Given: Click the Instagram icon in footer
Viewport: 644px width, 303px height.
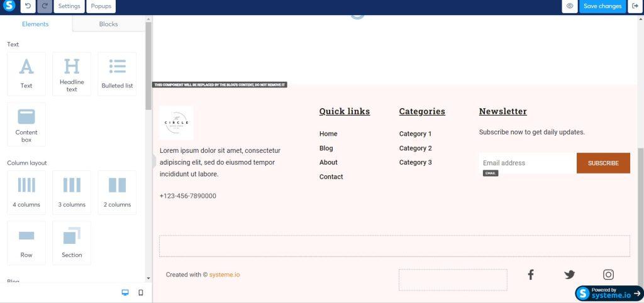Looking at the screenshot, I should (608, 275).
